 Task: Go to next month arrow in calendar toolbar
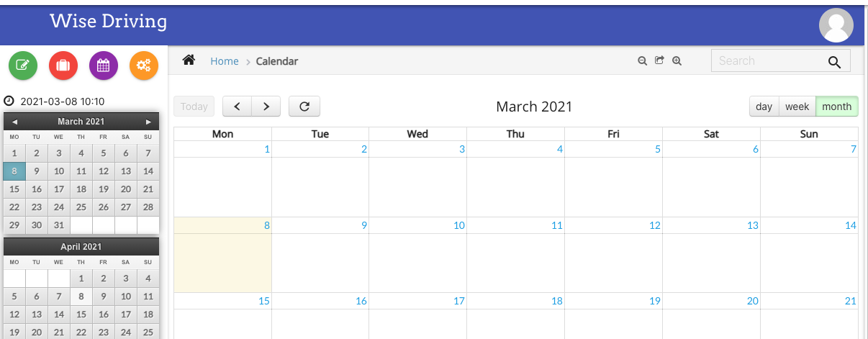coord(266,107)
